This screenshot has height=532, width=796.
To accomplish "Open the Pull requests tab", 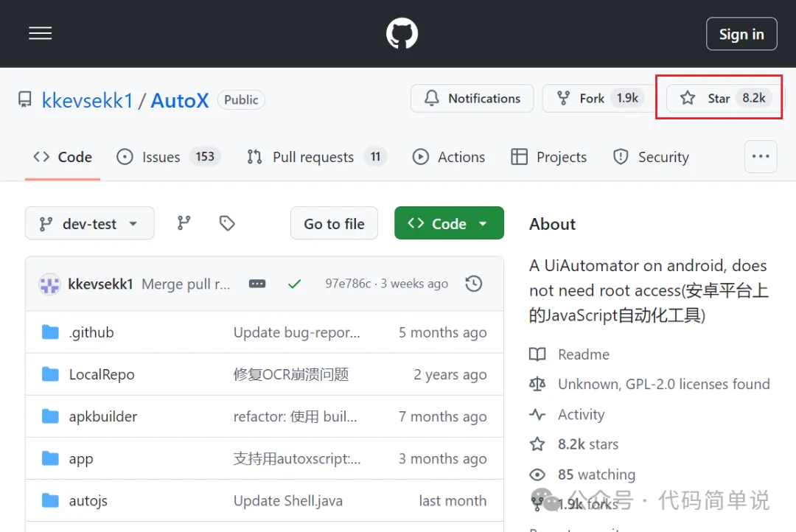I will pos(316,157).
